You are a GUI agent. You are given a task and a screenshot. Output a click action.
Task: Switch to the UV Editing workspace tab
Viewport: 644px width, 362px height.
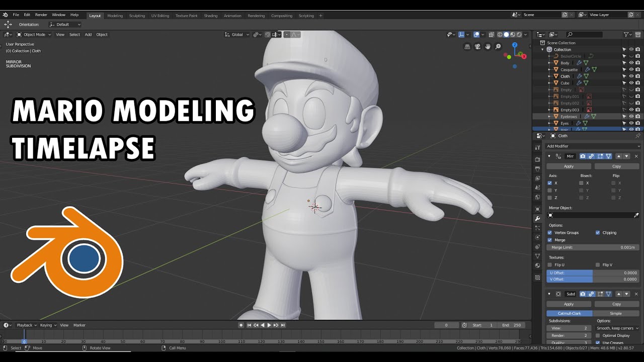pyautogui.click(x=160, y=16)
